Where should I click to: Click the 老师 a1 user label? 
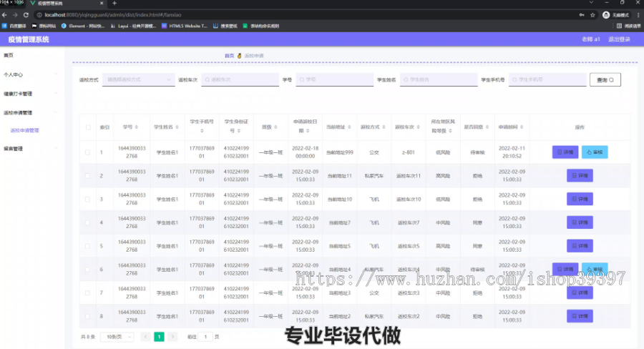coord(590,39)
